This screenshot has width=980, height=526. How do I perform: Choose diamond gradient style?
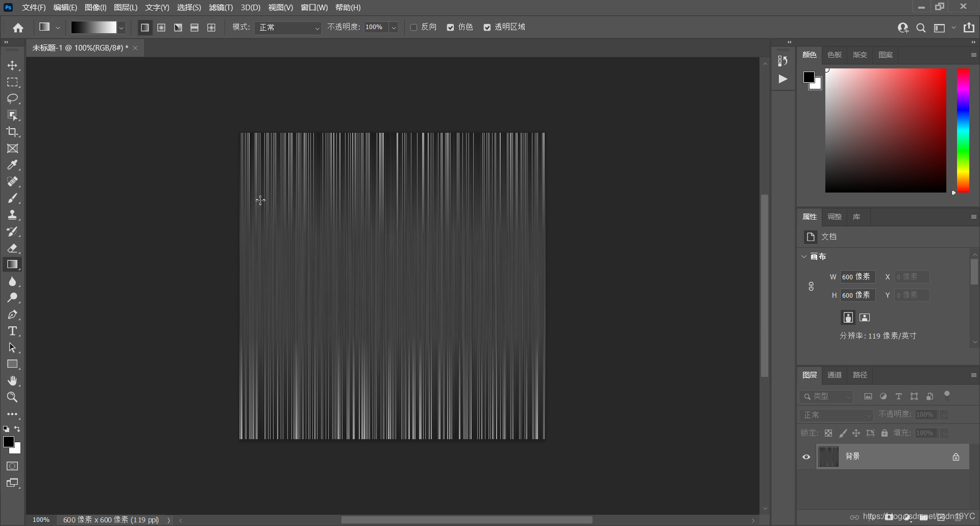[x=211, y=28]
